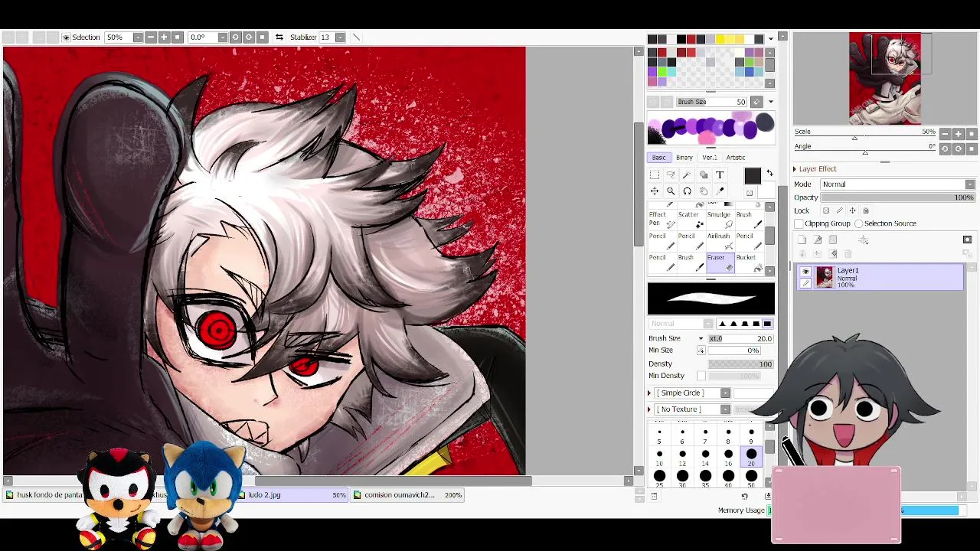Adjust the layer Opacity slider

pos(897,197)
